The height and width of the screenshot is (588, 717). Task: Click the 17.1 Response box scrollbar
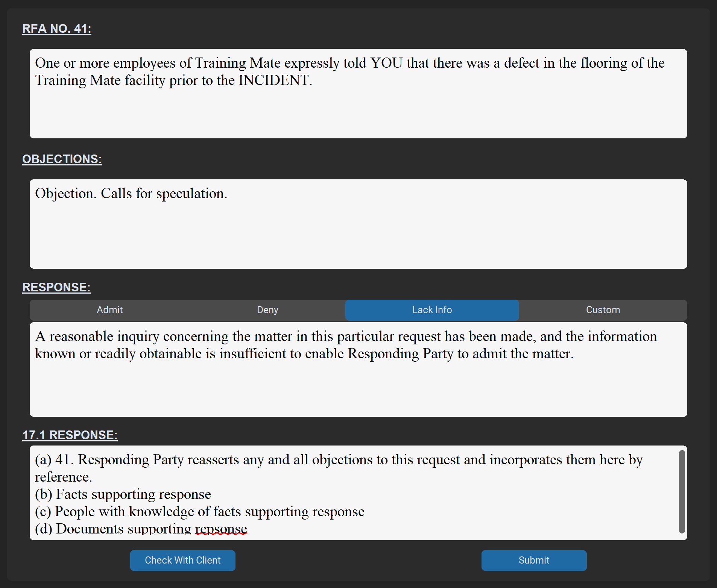[x=682, y=491]
